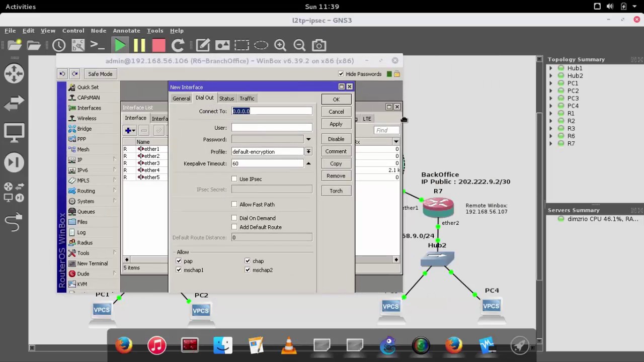
Task: Open Profile dropdown default-encryption
Action: (308, 151)
